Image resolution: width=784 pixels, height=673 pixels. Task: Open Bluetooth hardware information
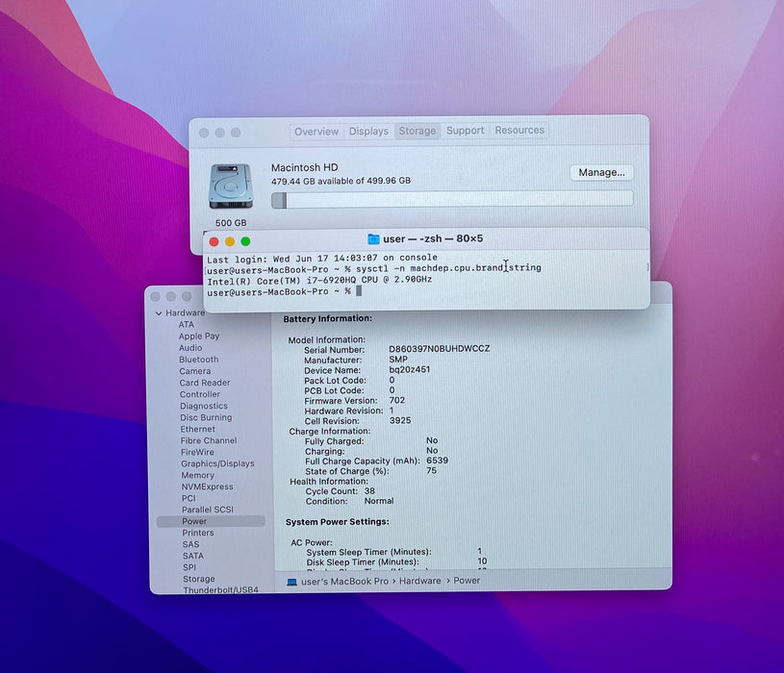198,360
